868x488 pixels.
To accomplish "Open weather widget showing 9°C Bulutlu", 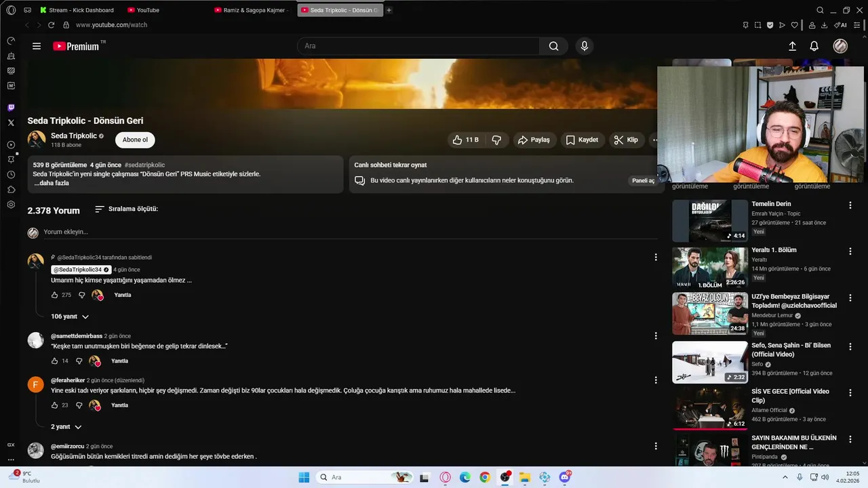I will pos(24,477).
